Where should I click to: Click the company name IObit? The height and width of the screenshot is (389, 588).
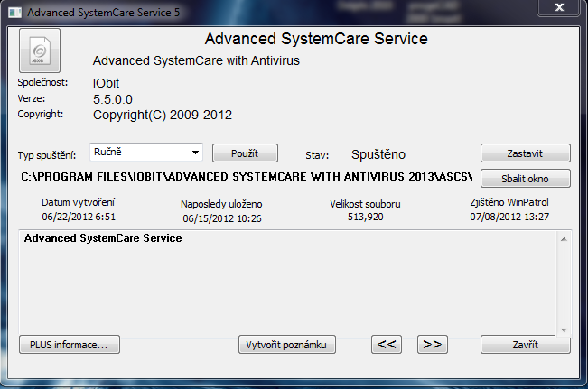106,83
